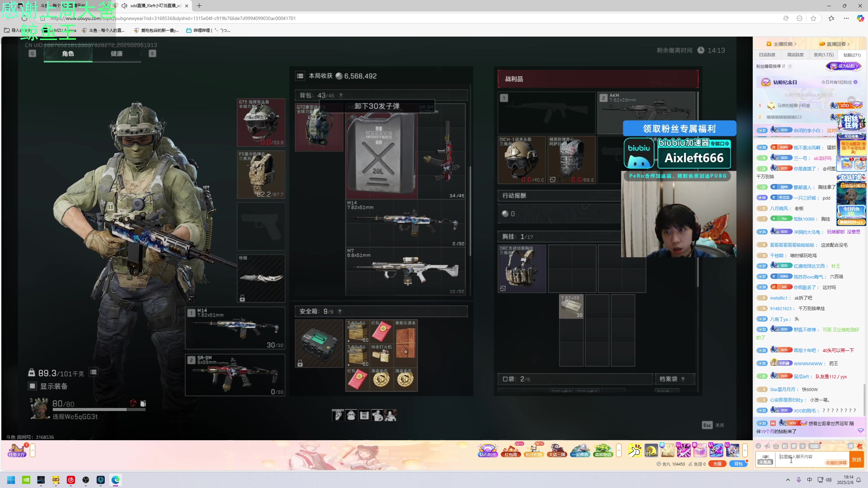Open 直播回看 section
Image resolution: width=868 pixels, height=488 pixels.
tap(835, 44)
